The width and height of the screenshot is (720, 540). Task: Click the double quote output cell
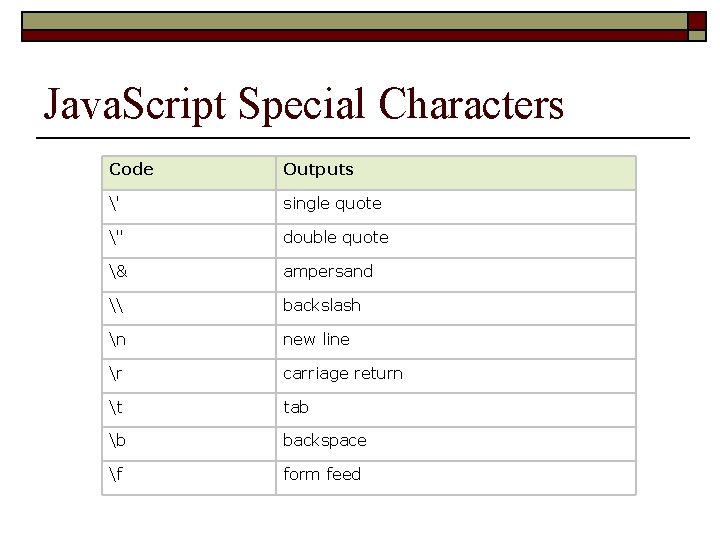[x=335, y=238]
